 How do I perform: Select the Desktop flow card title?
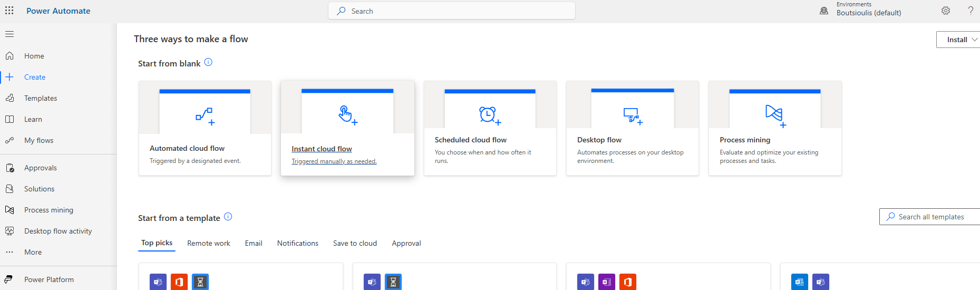pos(599,140)
